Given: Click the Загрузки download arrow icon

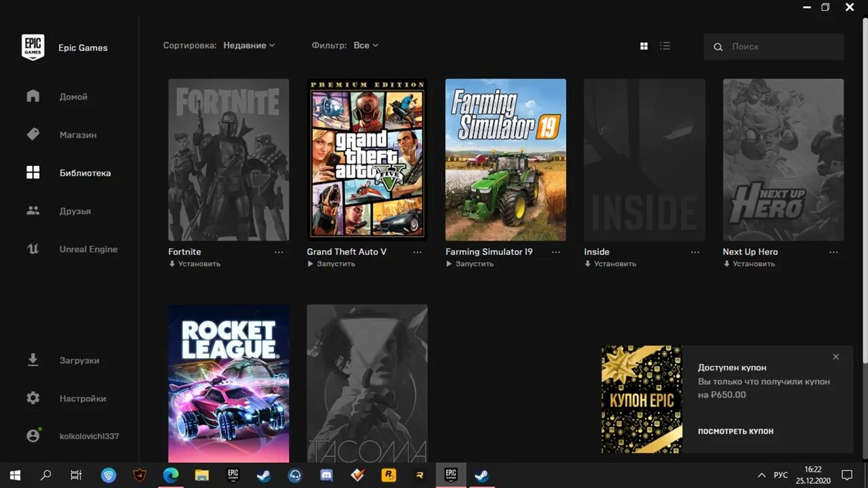Looking at the screenshot, I should pos(33,360).
